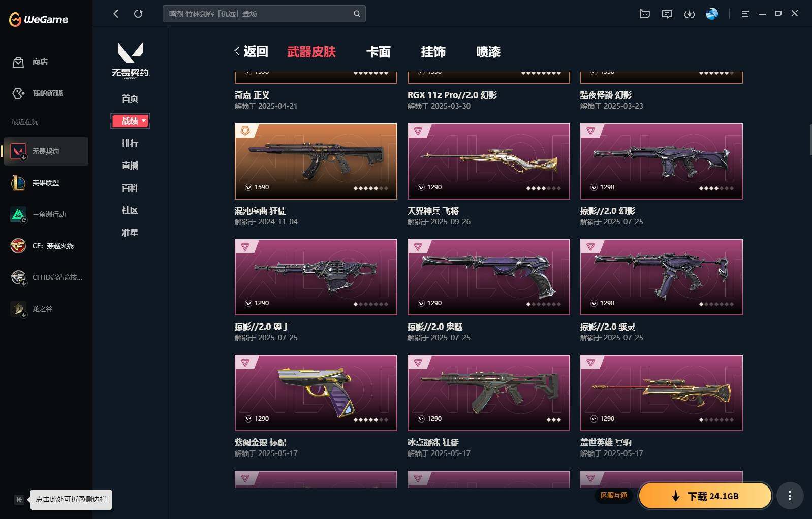Viewport: 812px width, 519px height.
Task: Click the 下载 24.1GB button
Action: pos(705,496)
